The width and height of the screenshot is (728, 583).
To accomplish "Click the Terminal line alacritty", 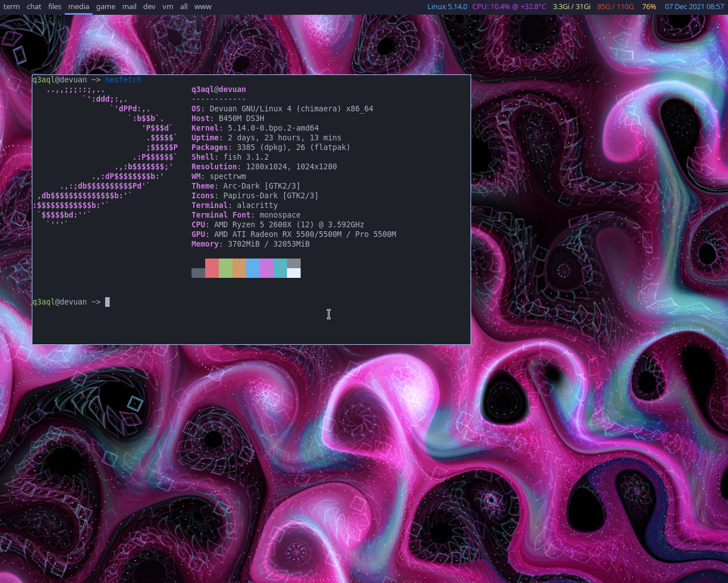I will point(235,205).
